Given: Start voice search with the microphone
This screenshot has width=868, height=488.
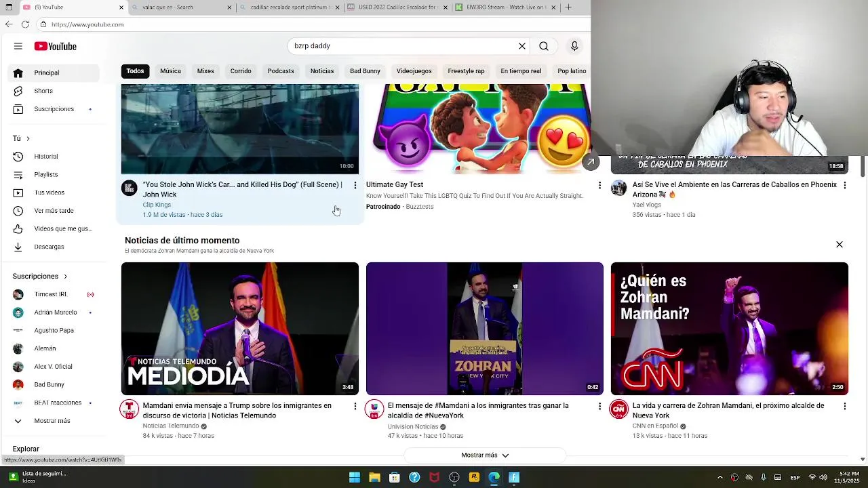Looking at the screenshot, I should click(574, 46).
